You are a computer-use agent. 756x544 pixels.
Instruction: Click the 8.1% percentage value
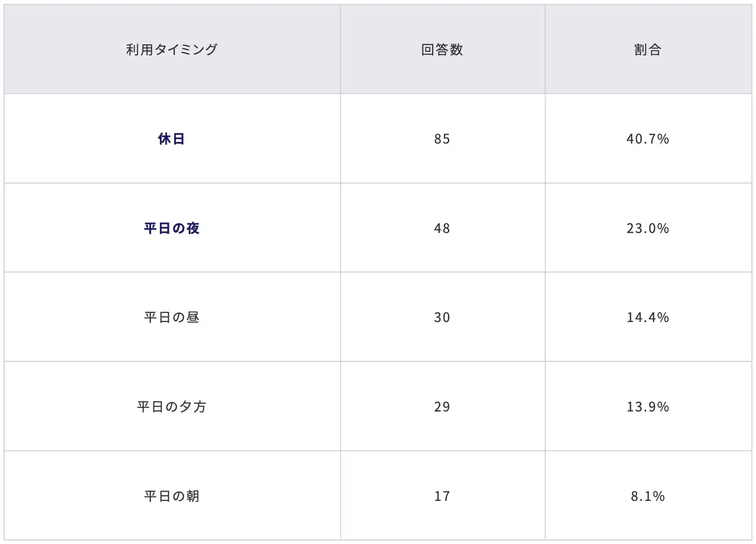pyautogui.click(x=647, y=496)
